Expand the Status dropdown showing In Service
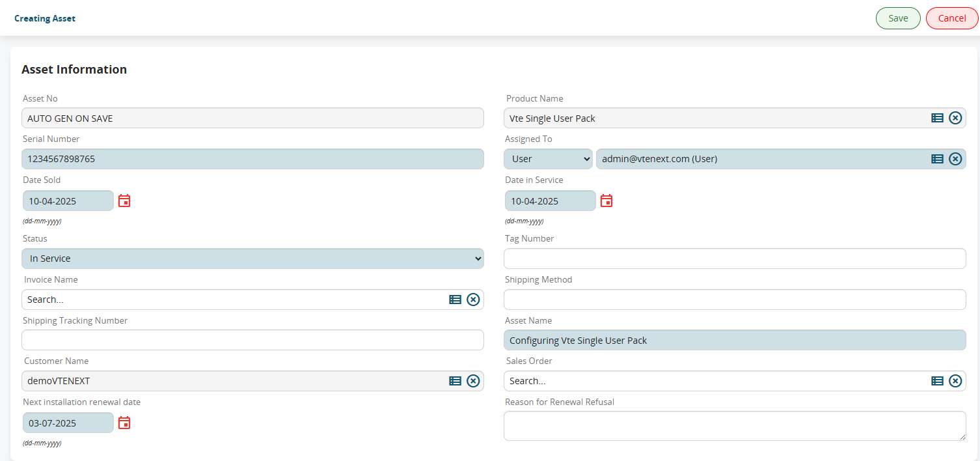The width and height of the screenshot is (980, 461). 252,258
